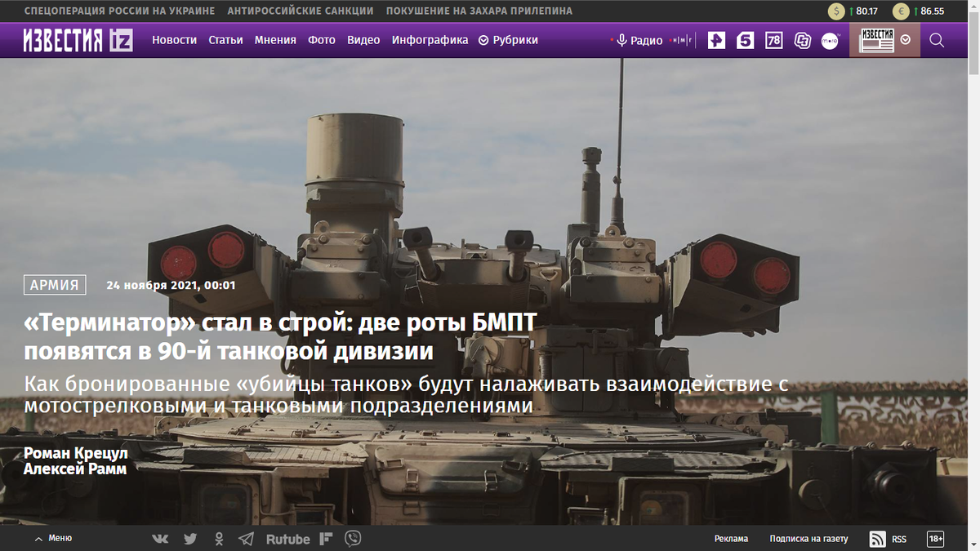Open the Инфографика menu item
The height and width of the screenshot is (551, 980).
pos(430,39)
